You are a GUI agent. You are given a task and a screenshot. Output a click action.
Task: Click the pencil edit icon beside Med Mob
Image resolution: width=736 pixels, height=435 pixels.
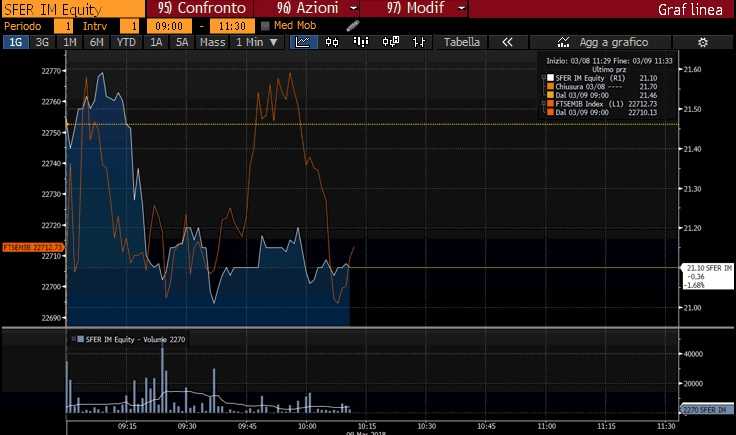353,24
